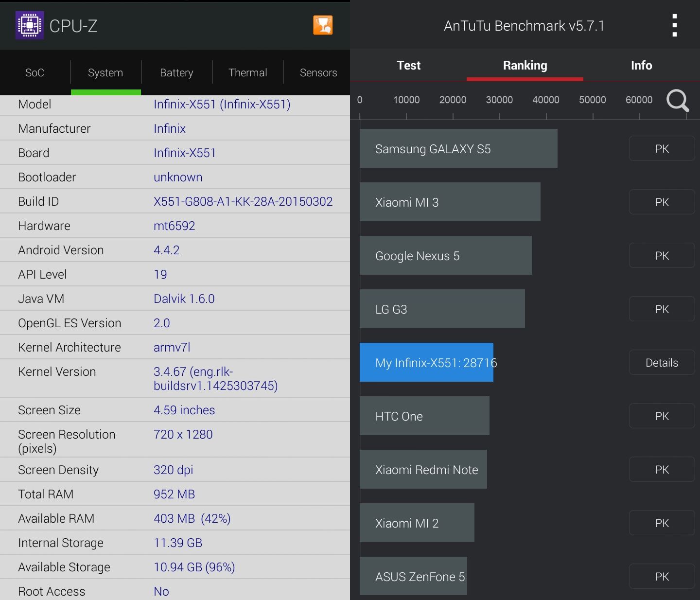
Task: Open the orange trophy validation icon
Action: pos(323,25)
